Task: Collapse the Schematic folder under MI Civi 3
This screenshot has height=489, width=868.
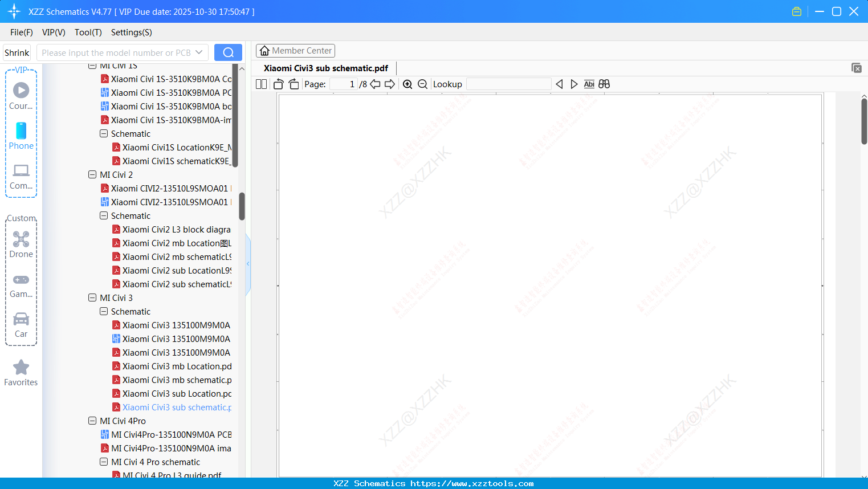Action: [x=104, y=311]
